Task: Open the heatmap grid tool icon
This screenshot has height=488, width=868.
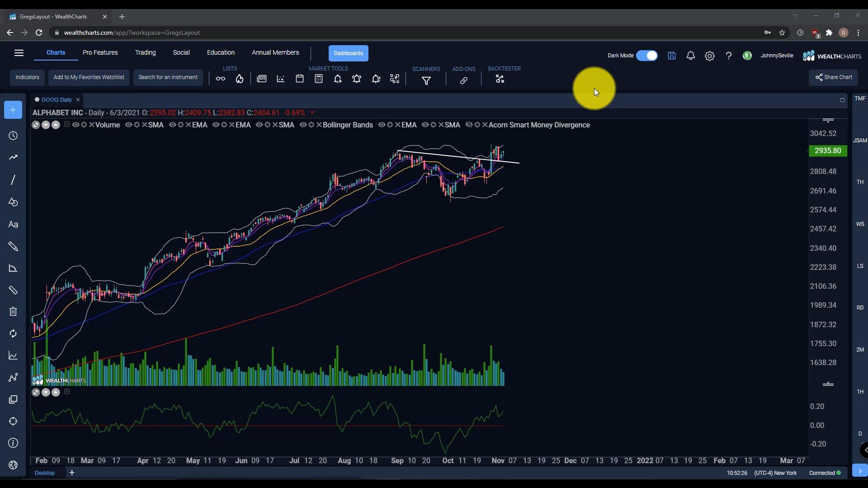Action: (395, 79)
